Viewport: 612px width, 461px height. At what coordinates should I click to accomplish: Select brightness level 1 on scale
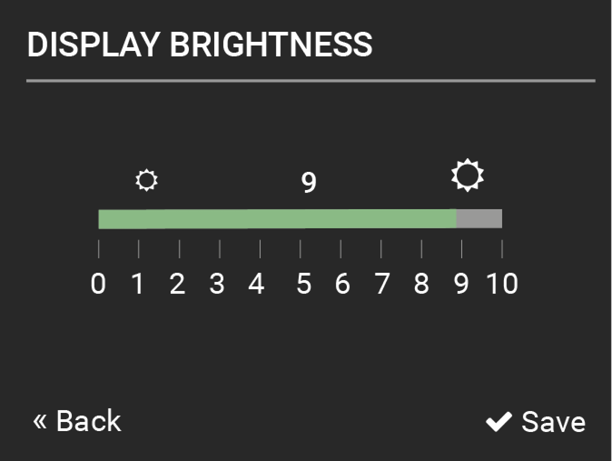pyautogui.click(x=138, y=283)
